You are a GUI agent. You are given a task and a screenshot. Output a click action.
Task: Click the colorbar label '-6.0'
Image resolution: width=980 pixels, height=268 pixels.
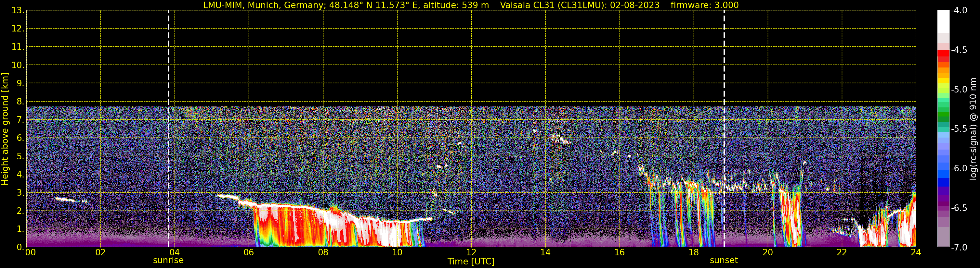click(x=959, y=168)
